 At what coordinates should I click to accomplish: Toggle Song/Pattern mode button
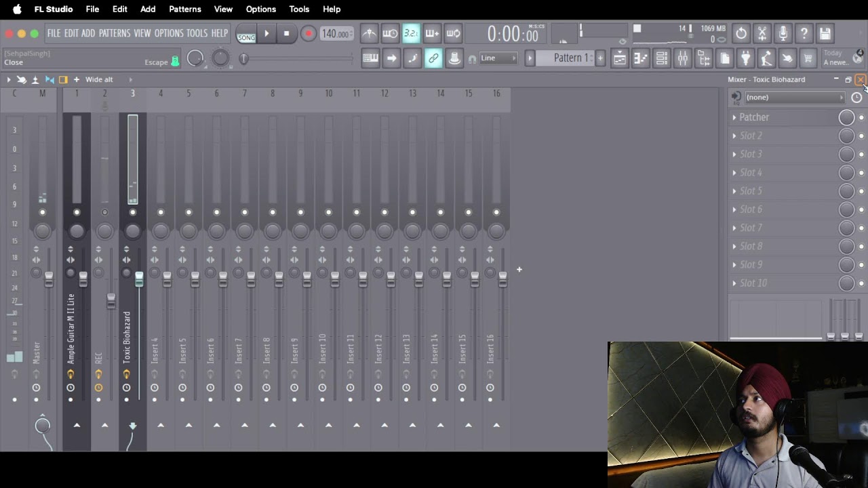(x=246, y=34)
